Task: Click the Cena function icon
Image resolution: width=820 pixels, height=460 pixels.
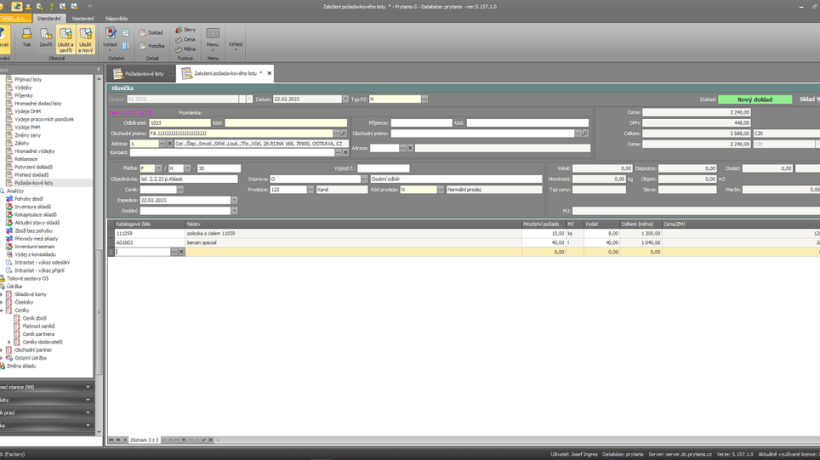Action: pos(185,39)
